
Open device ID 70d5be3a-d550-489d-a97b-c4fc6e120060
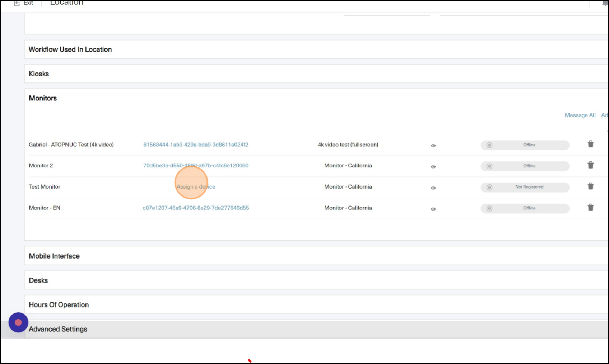[196, 165]
